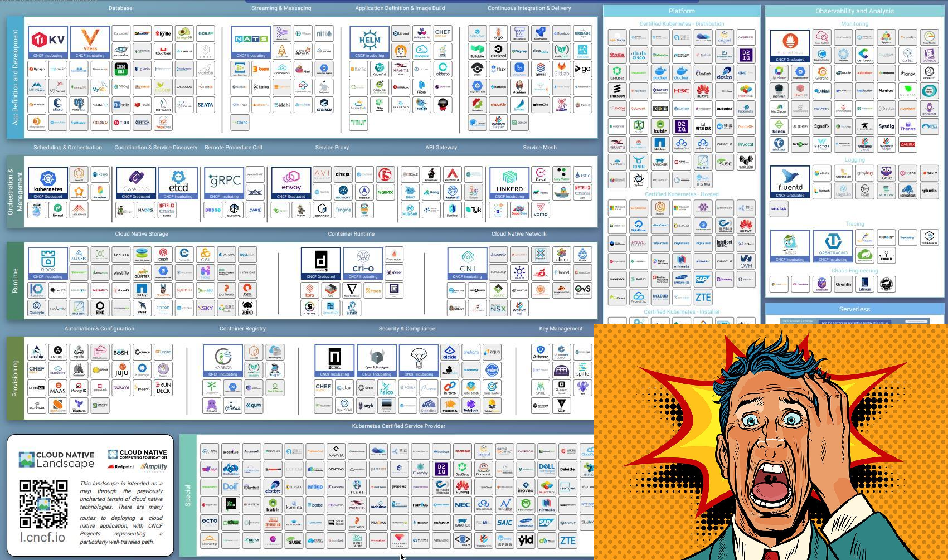
Task: Select the NATS logo in Streaming & Messaging
Action: point(251,42)
